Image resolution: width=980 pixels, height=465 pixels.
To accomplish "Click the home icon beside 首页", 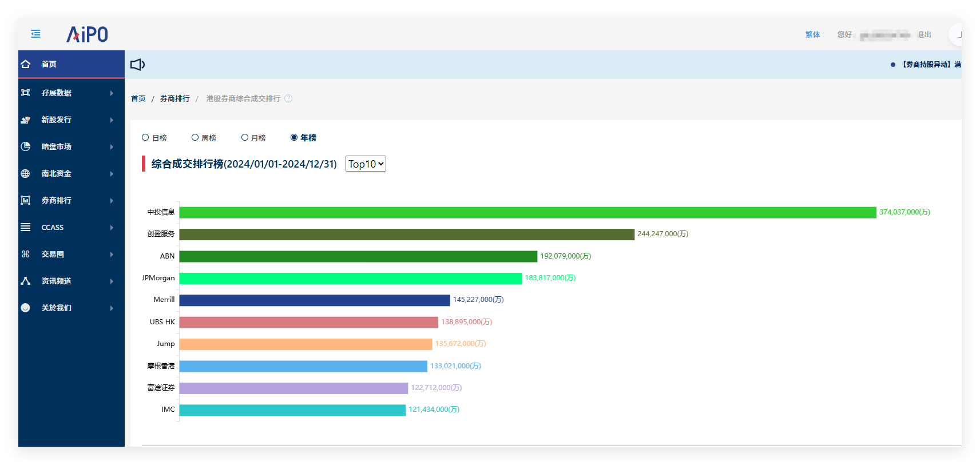I will 26,64.
